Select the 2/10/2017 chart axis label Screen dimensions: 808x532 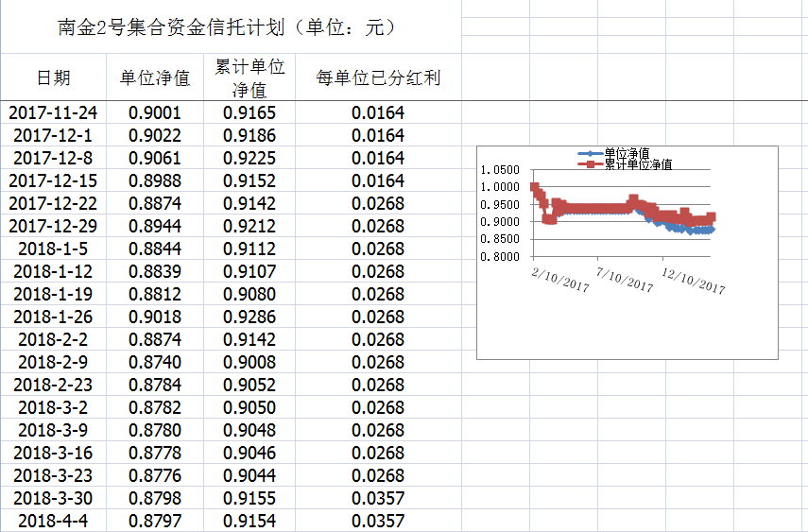pos(559,280)
